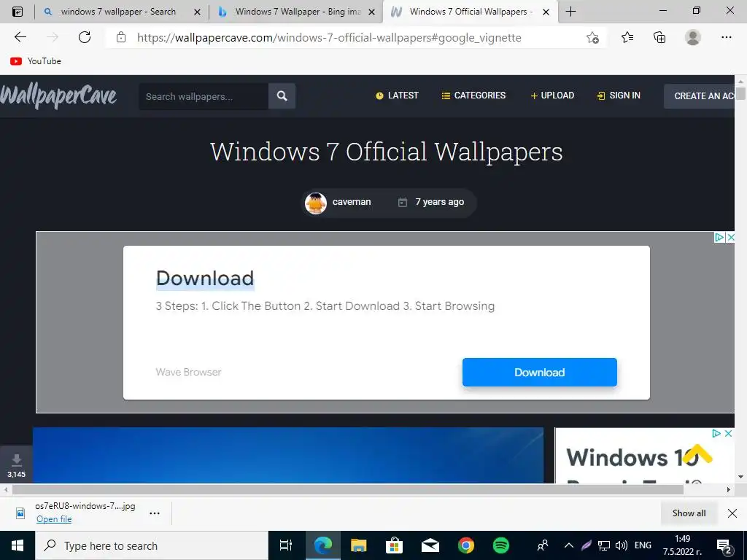The image size is (747, 560).
Task: Close the Wave Browser banner ad
Action: [x=730, y=237]
